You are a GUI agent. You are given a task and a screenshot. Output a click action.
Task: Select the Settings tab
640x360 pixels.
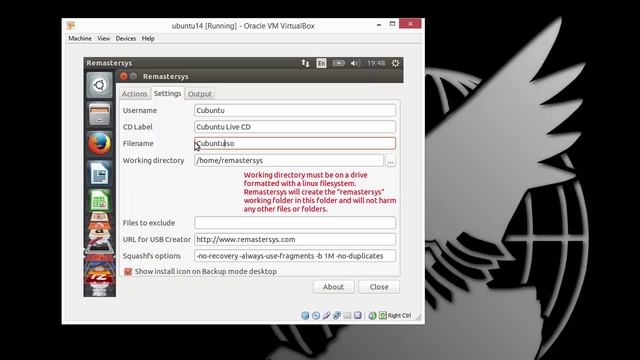167,93
